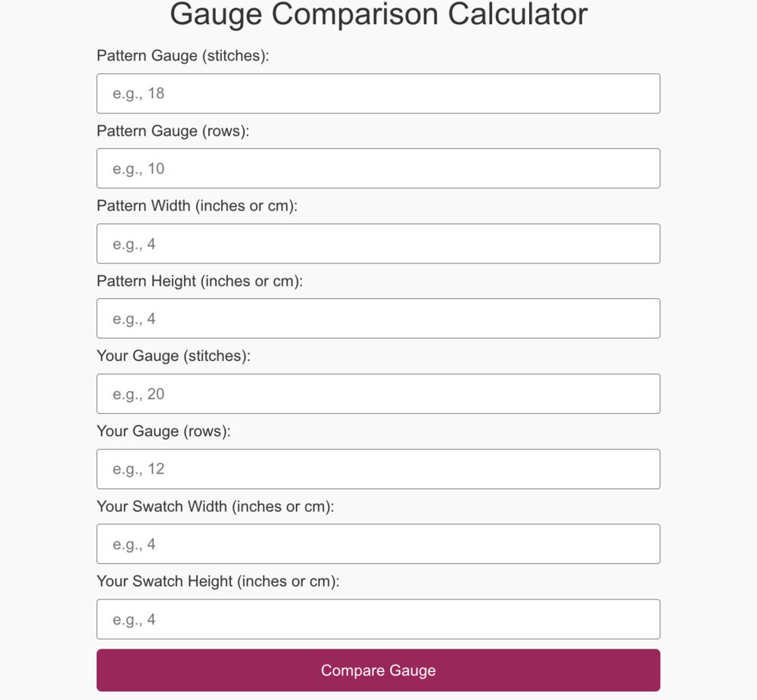The image size is (757, 700).
Task: Click the Compare Gauge button text
Action: click(378, 670)
